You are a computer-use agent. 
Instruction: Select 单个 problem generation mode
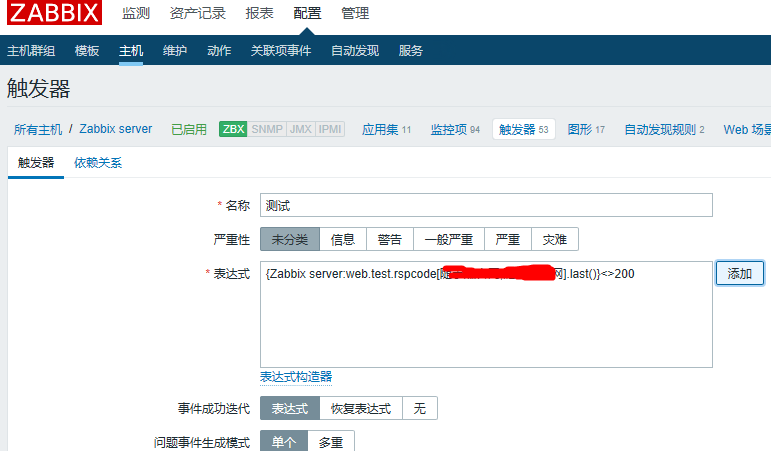click(284, 442)
